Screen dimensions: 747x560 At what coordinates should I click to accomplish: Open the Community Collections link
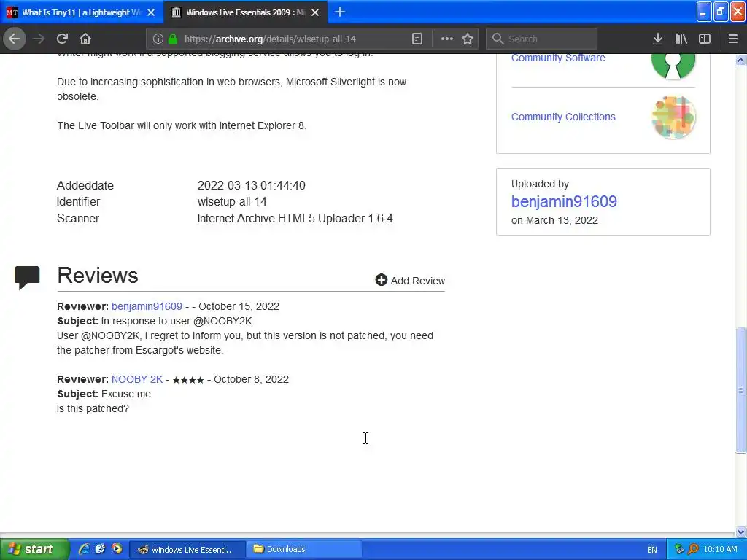(563, 117)
